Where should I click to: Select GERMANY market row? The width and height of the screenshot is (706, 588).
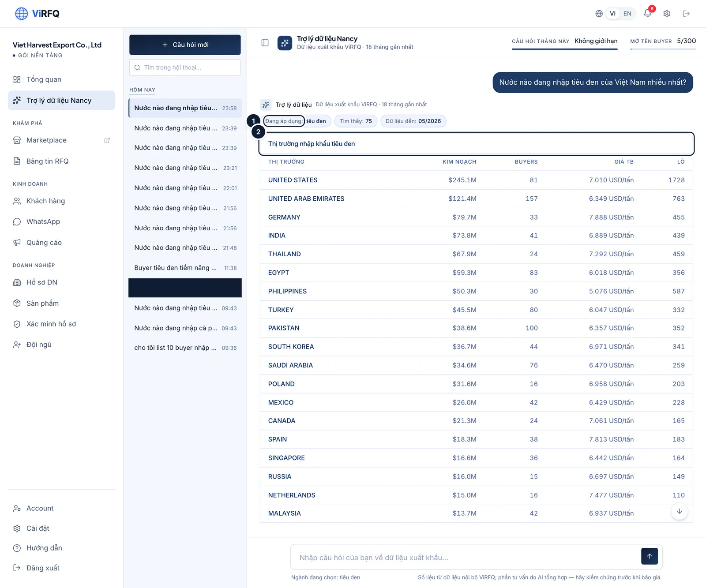tap(476, 217)
